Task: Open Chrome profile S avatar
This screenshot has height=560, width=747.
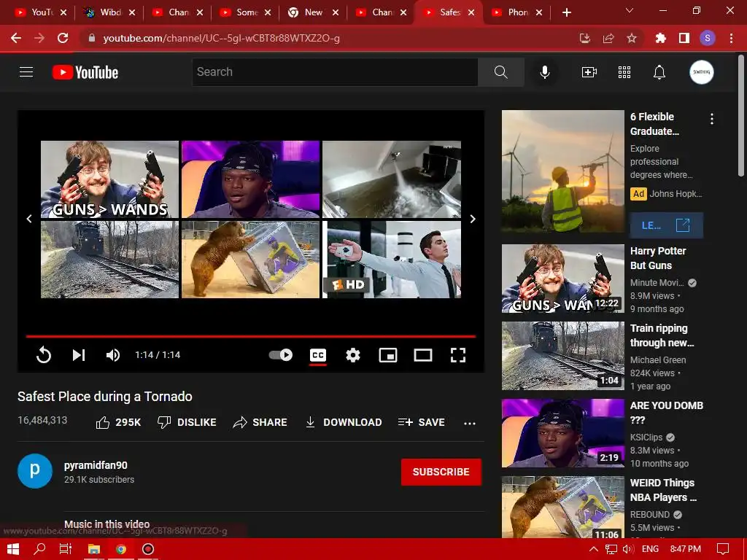Action: [x=708, y=38]
